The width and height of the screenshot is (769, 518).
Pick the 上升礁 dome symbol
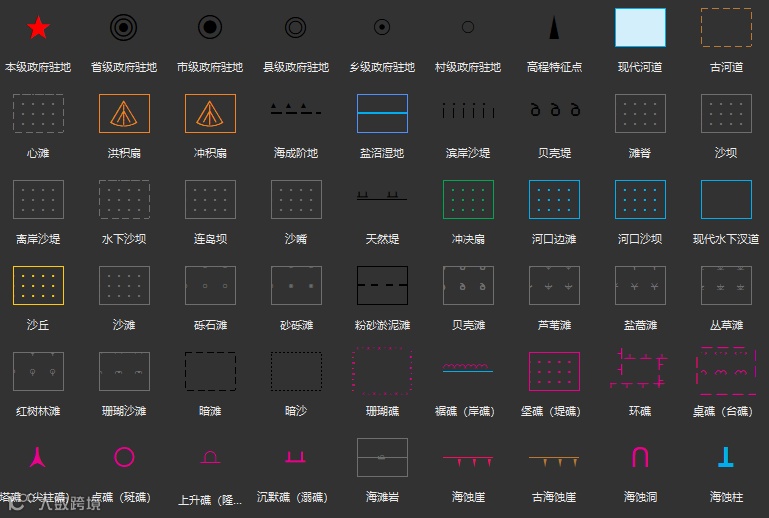[x=210, y=458]
